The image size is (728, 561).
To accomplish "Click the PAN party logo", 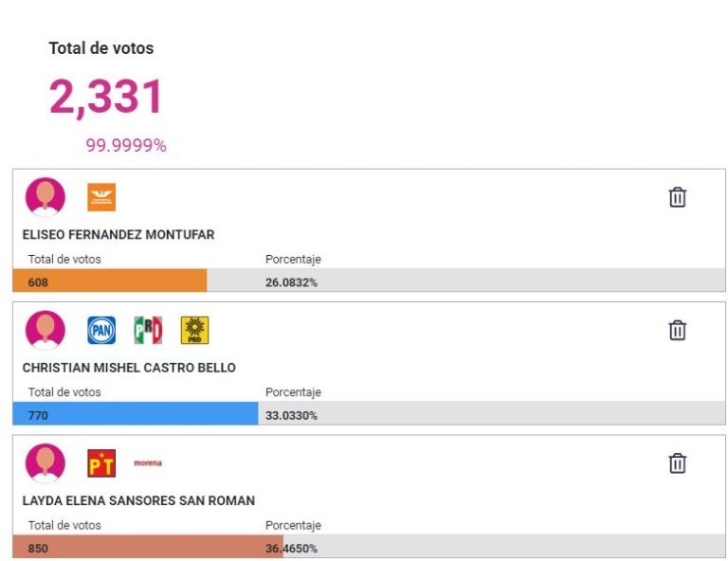I will point(101,331).
